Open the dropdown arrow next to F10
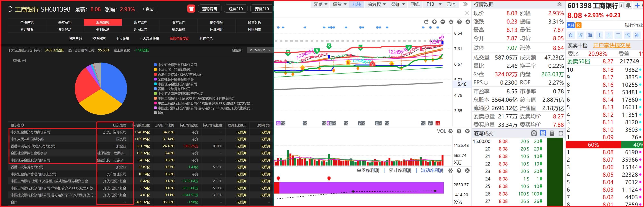644x207 pixels. pyautogui.click(x=440, y=4)
